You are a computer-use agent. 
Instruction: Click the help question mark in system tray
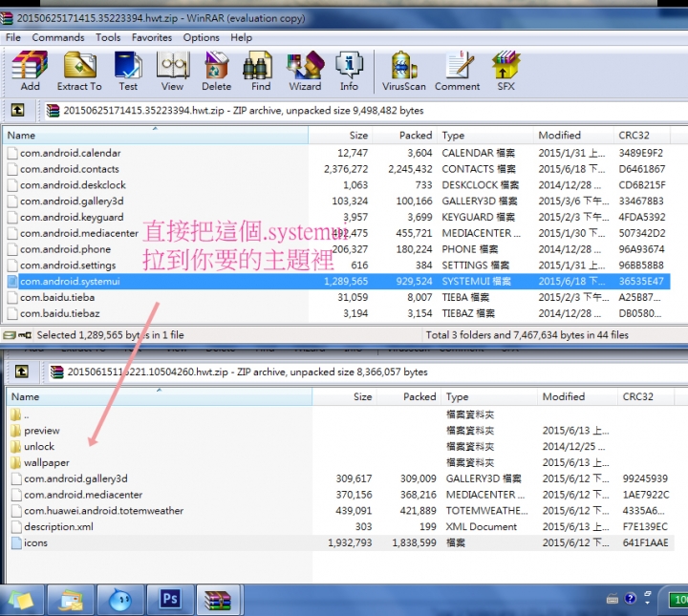point(630,598)
